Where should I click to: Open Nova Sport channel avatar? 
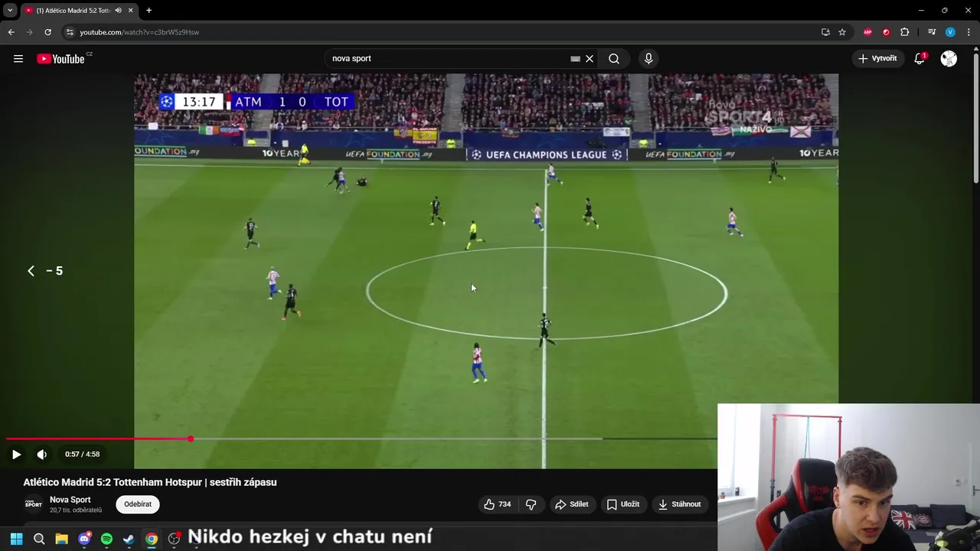(x=33, y=504)
